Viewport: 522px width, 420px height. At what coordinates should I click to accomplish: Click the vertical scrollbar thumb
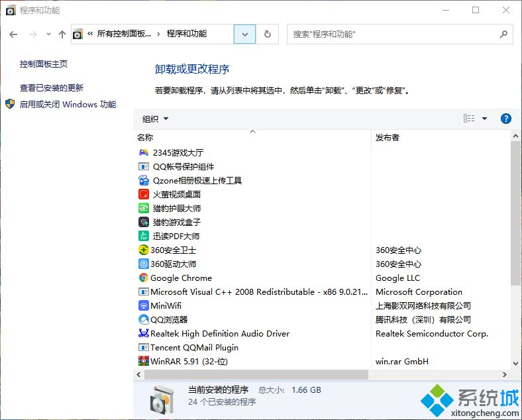515,213
